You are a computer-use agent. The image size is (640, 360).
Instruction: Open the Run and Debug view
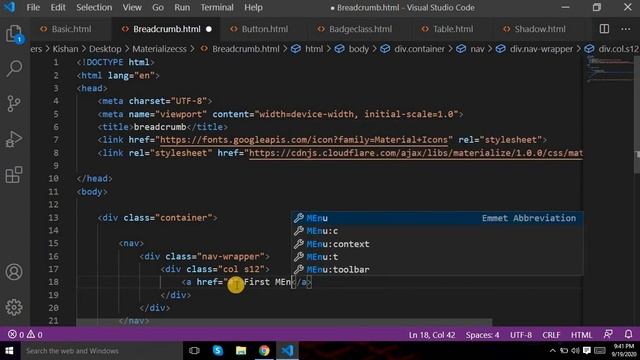tap(14, 139)
